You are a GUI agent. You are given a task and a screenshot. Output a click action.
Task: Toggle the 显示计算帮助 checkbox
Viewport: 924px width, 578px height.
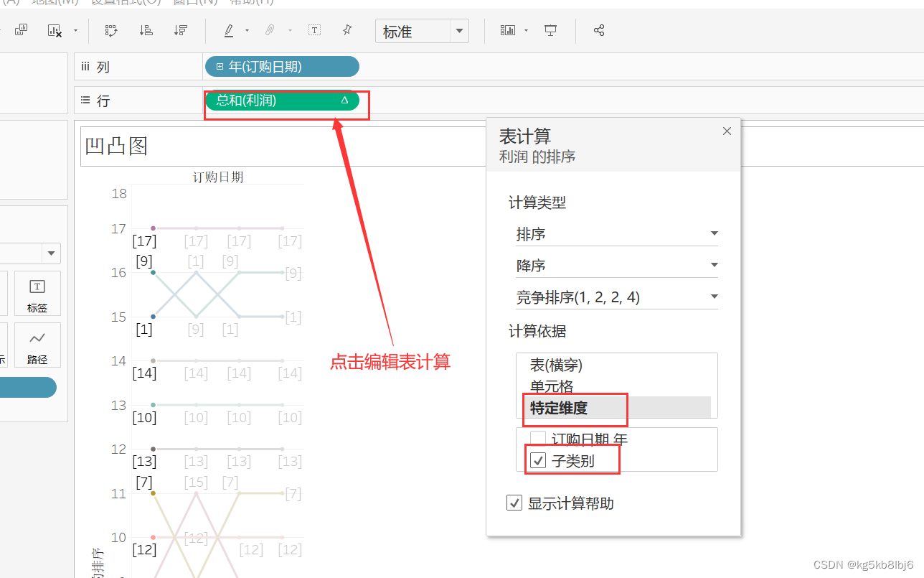tap(514, 503)
